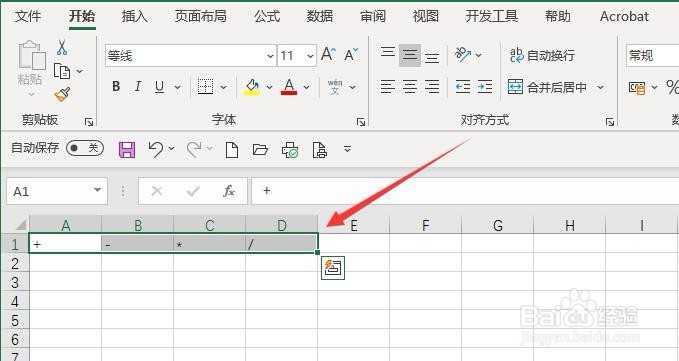The width and height of the screenshot is (679, 361).
Task: Open font color dropdown arrow
Action: (307, 87)
